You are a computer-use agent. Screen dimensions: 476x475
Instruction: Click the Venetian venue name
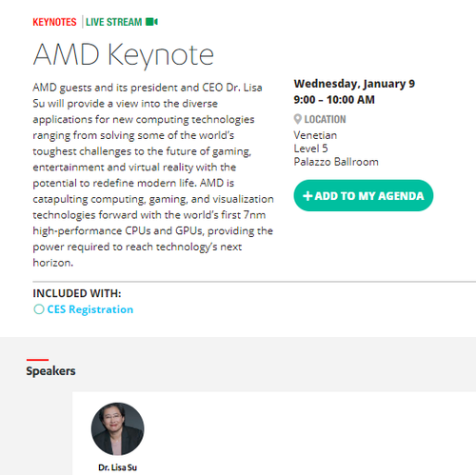315,135
